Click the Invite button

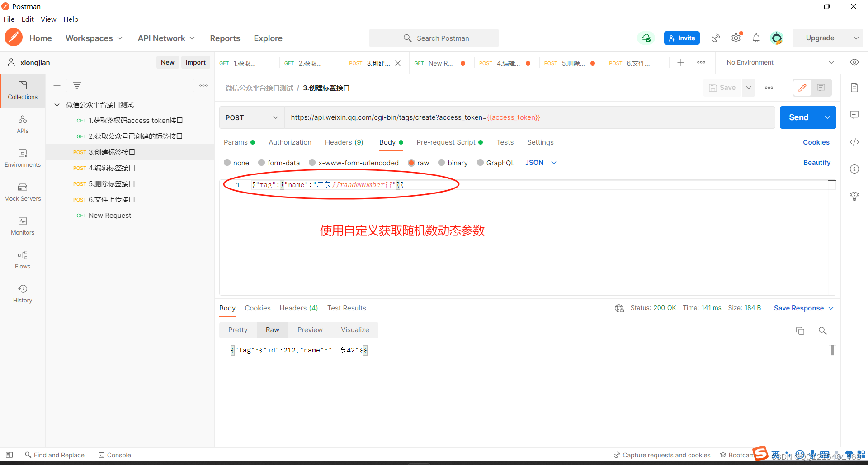(682, 38)
